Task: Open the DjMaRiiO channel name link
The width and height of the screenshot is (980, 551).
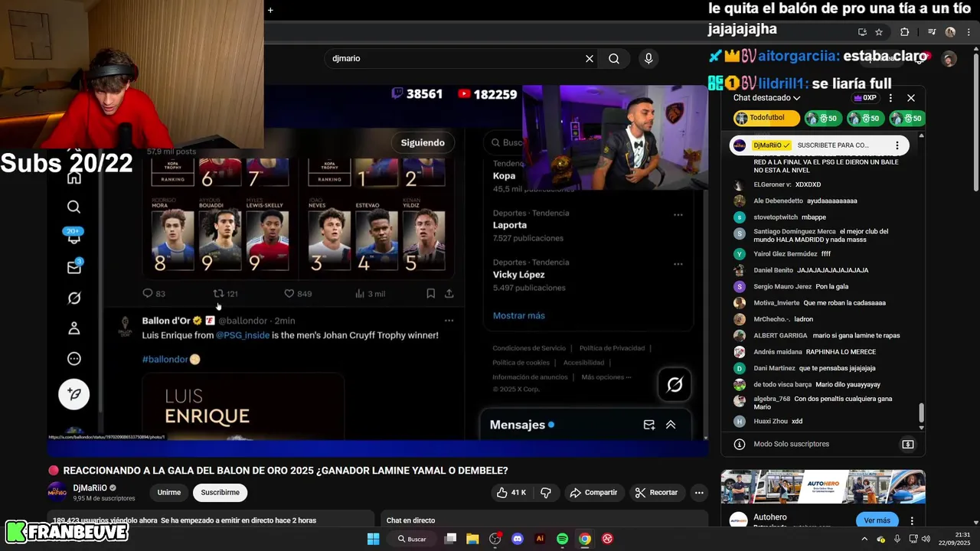Action: click(90, 487)
